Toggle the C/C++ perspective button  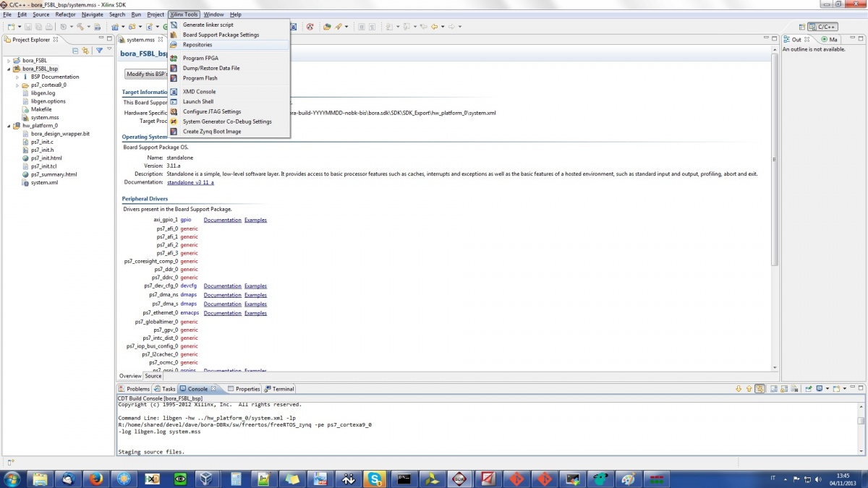pyautogui.click(x=822, y=27)
